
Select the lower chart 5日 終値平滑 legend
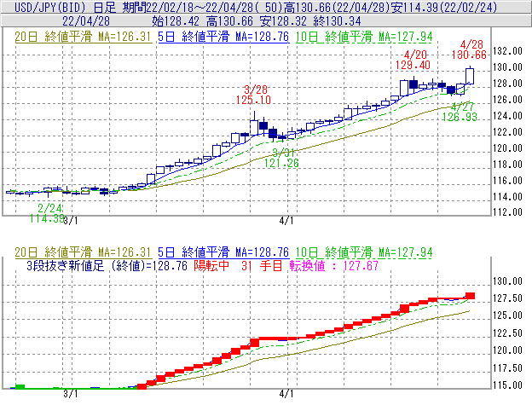coord(223,252)
